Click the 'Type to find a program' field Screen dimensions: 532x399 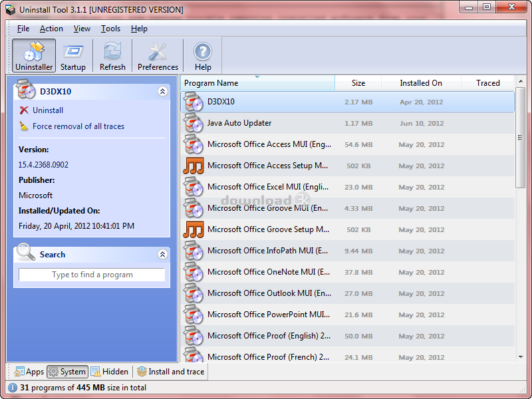pos(92,275)
